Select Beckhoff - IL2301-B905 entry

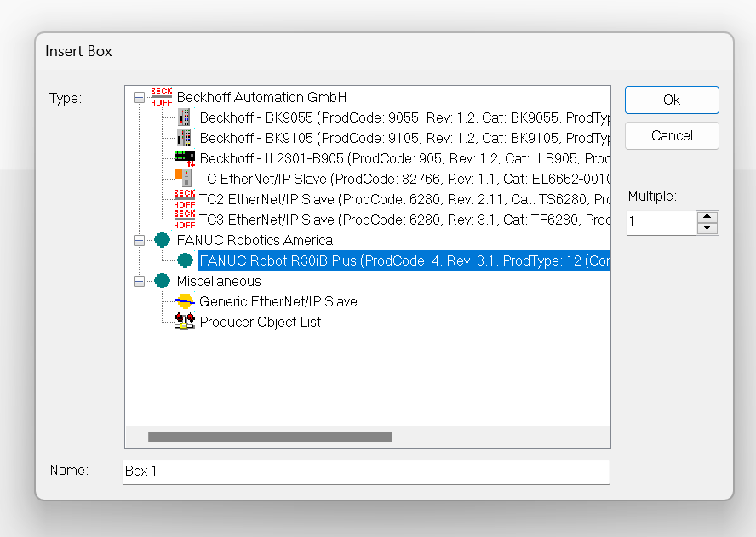tap(404, 158)
